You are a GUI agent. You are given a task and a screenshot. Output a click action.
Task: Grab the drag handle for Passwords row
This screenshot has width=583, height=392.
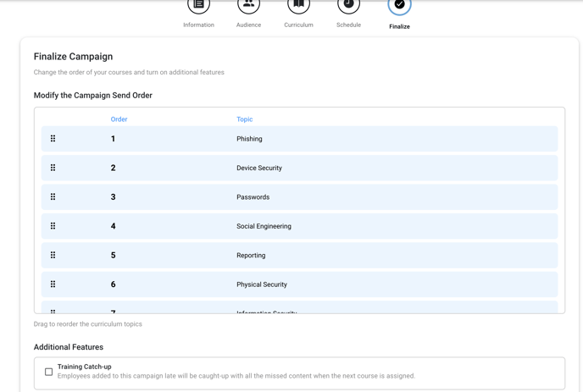pyautogui.click(x=53, y=197)
